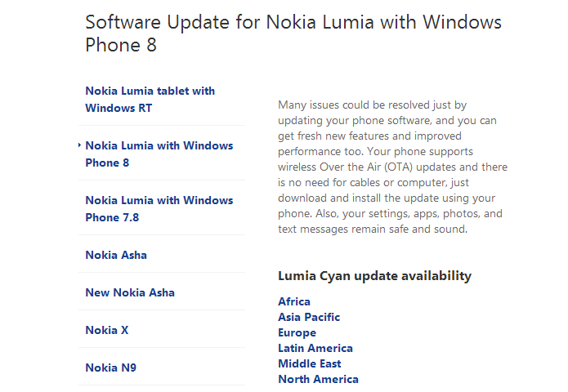Click the current-page arrow marker in sidebar

click(x=79, y=145)
